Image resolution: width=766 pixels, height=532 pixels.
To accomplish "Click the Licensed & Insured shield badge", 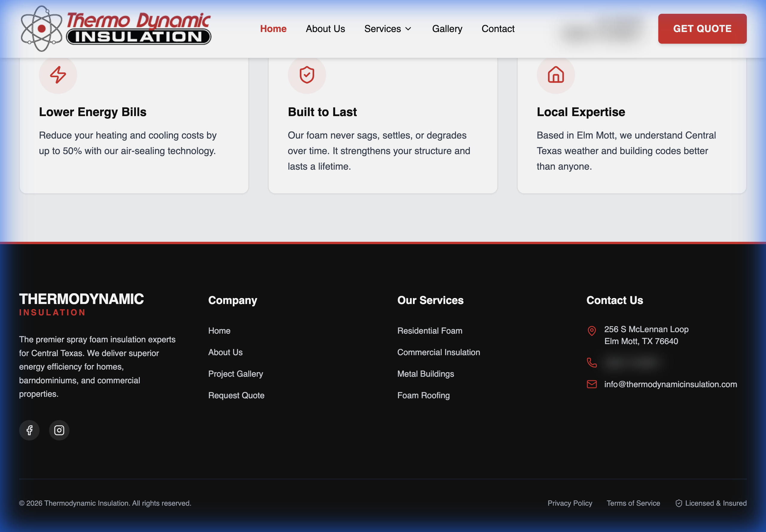I will click(679, 503).
